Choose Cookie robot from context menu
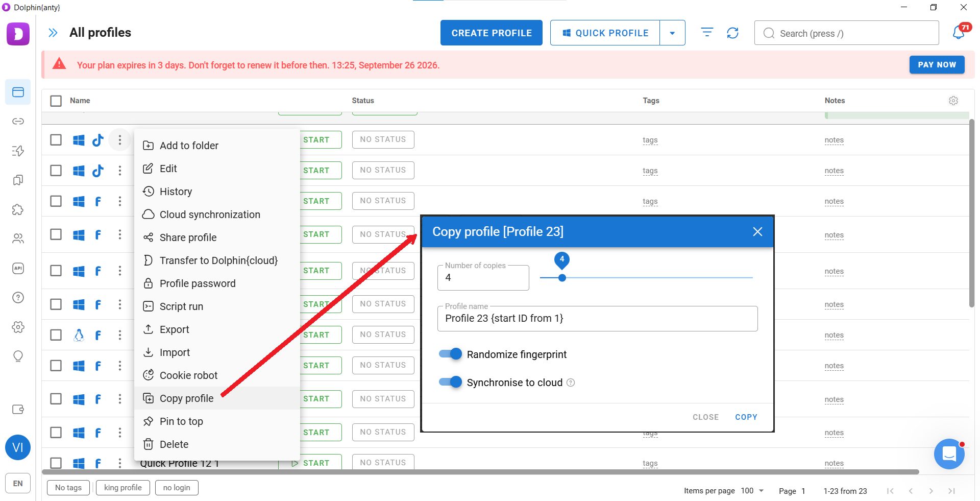 click(x=217, y=375)
